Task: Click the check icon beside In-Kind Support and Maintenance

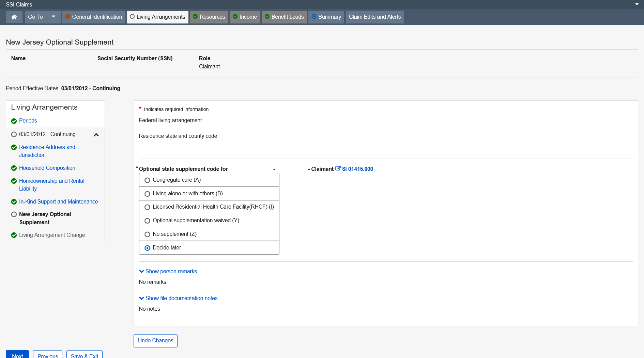Action: 14,202
